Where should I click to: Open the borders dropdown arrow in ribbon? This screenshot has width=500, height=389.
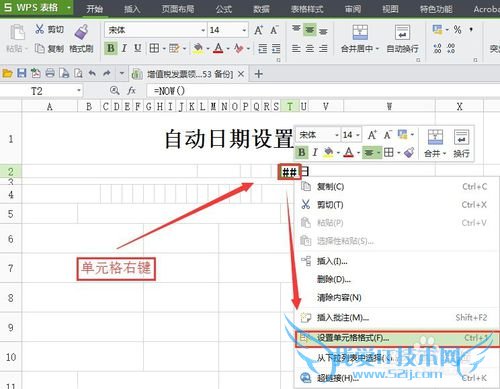[164, 49]
